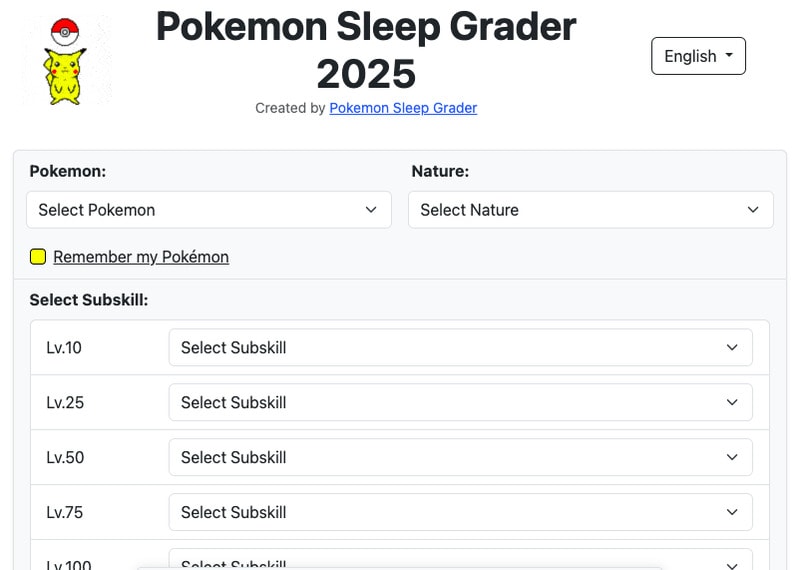Click the chevron in Select Nature field
The width and height of the screenshot is (800, 570).
[753, 210]
